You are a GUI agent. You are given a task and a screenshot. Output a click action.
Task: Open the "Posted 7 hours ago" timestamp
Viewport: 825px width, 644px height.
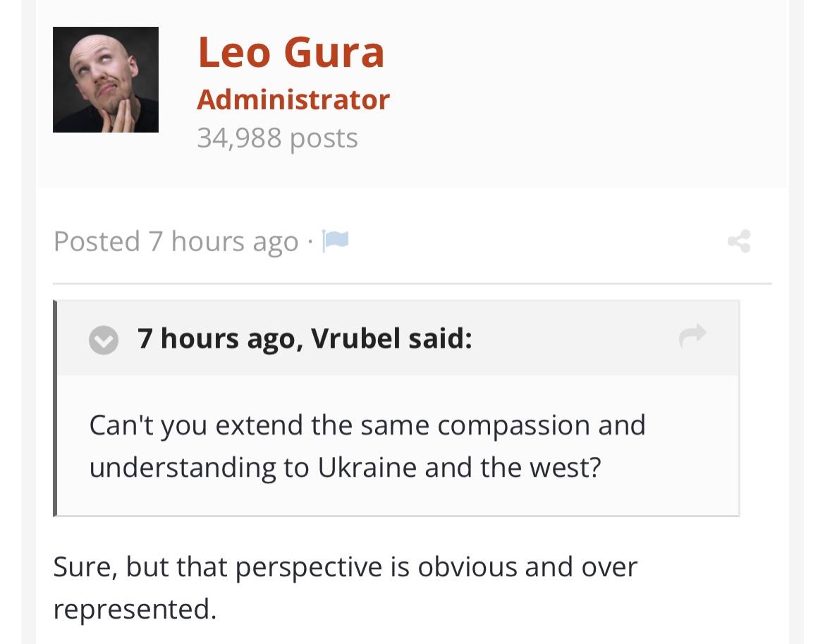[x=176, y=241]
